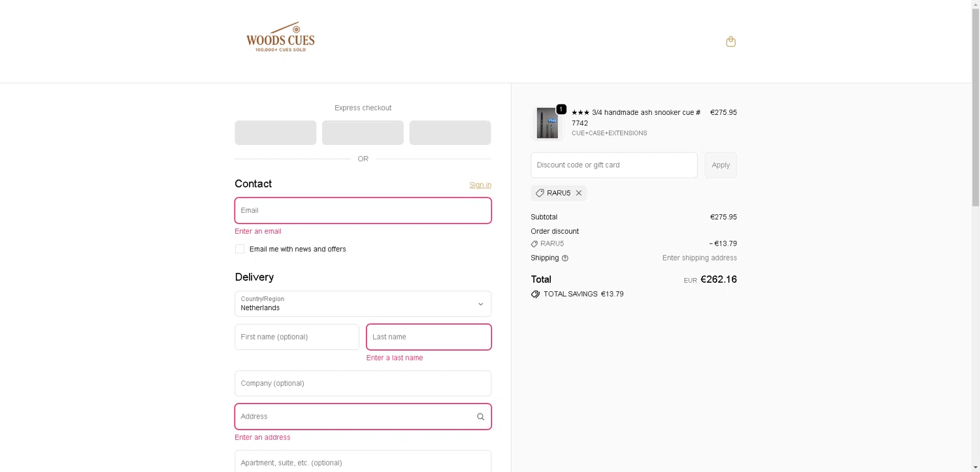Focus the First name (optional) field
Screen dimensions: 980x472
297,337
